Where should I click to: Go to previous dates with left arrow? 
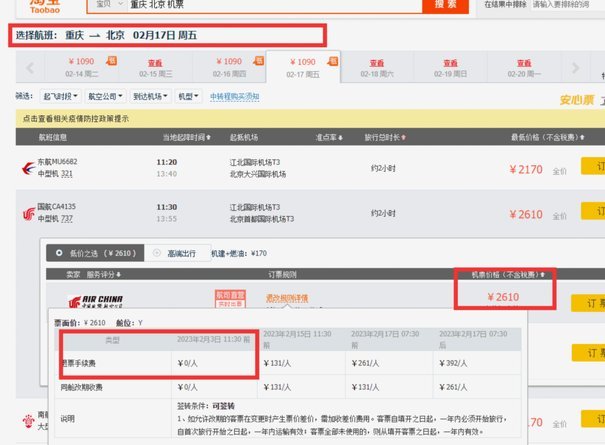(30, 68)
